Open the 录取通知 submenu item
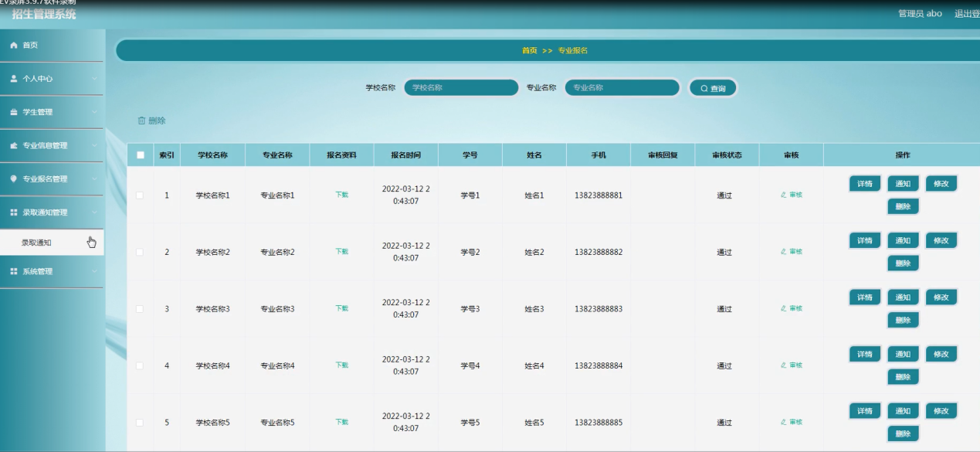Viewport: 980px width, 452px height. 51,243
